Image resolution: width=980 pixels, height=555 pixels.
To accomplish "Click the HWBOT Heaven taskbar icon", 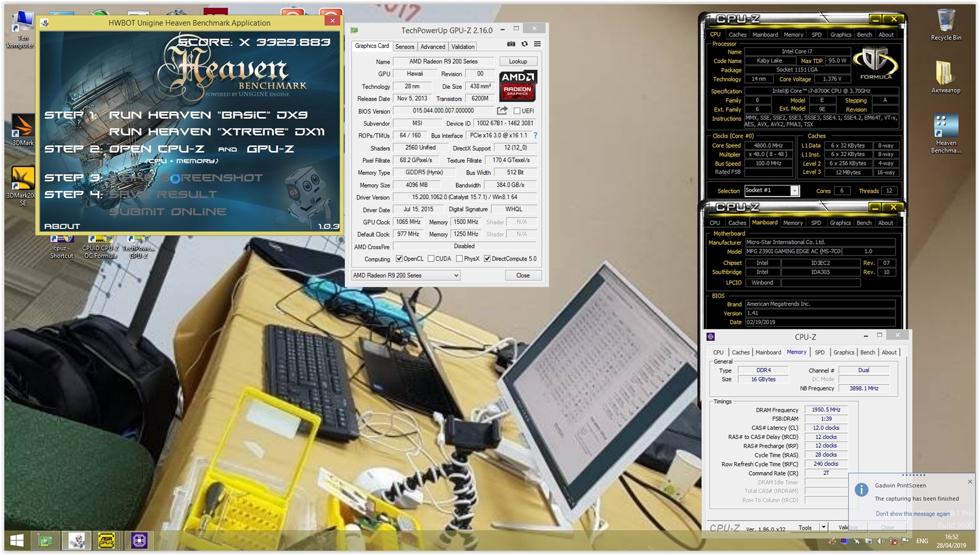I will click(77, 541).
